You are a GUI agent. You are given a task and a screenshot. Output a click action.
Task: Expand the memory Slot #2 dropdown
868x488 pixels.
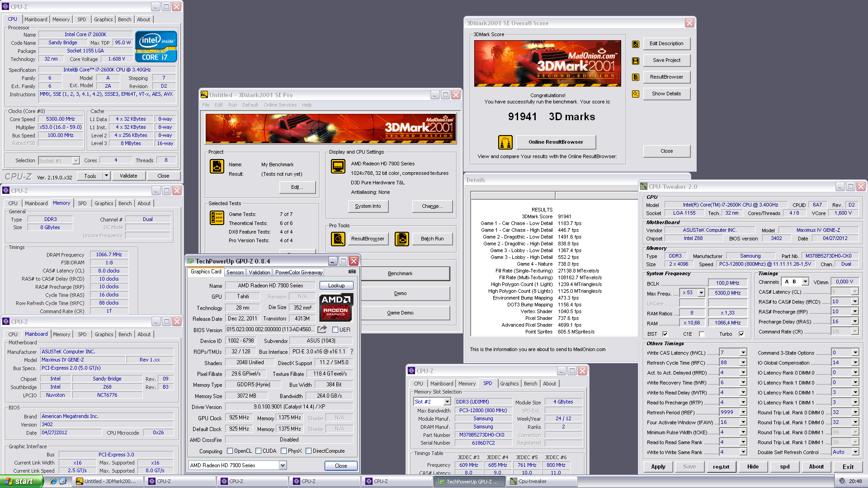(x=447, y=402)
